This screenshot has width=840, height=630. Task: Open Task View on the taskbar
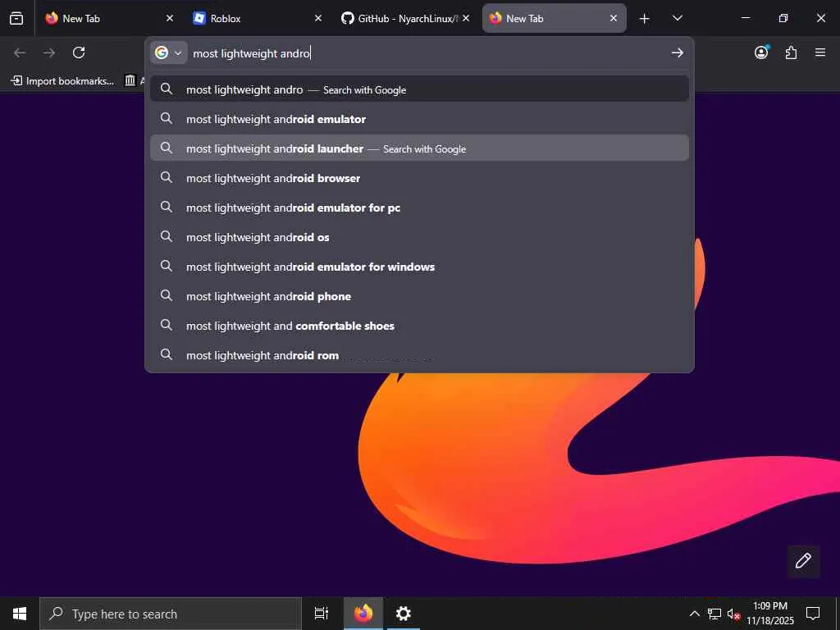point(321,614)
